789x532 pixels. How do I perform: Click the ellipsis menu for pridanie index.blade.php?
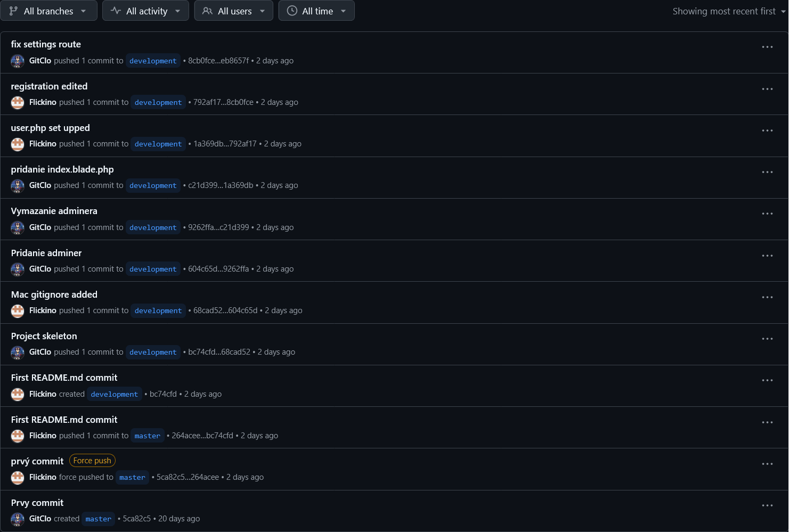pyautogui.click(x=767, y=172)
